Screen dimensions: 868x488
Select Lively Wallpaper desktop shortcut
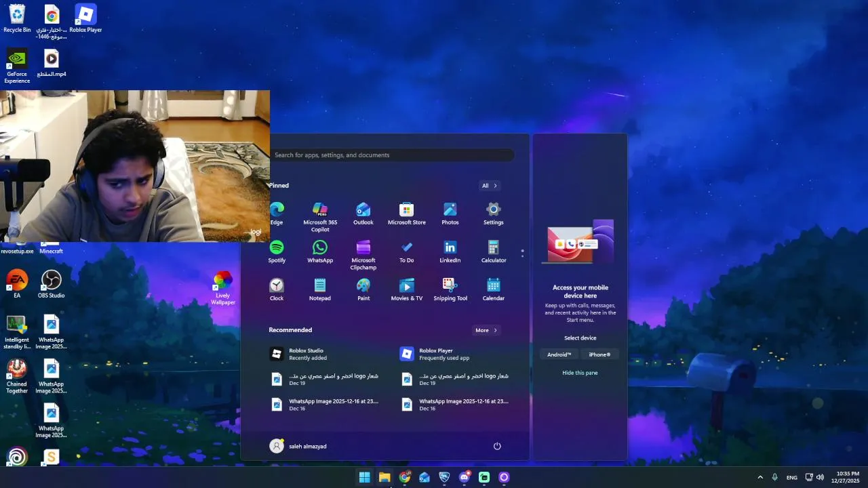pyautogui.click(x=223, y=288)
